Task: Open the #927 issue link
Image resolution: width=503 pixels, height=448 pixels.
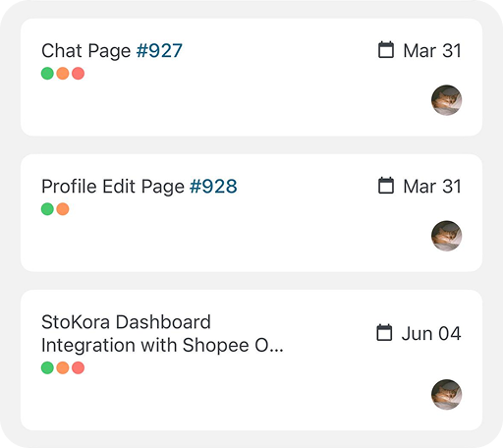Action: click(159, 51)
